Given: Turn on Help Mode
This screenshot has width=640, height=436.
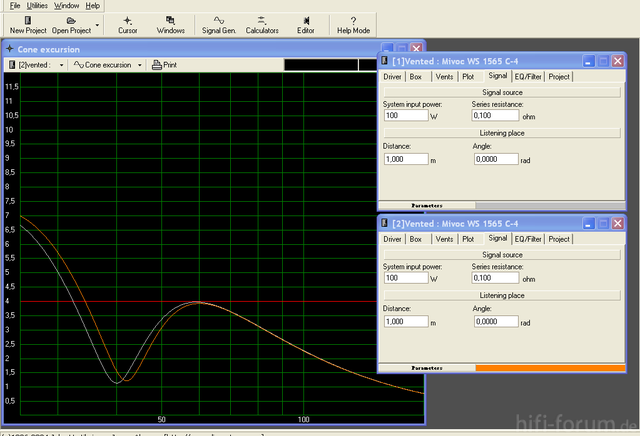Looking at the screenshot, I should tap(353, 25).
